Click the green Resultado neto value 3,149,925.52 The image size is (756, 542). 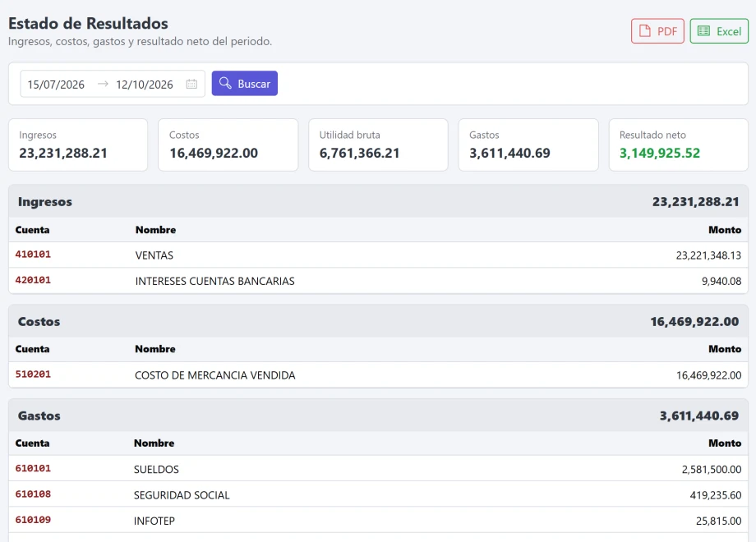click(x=660, y=154)
